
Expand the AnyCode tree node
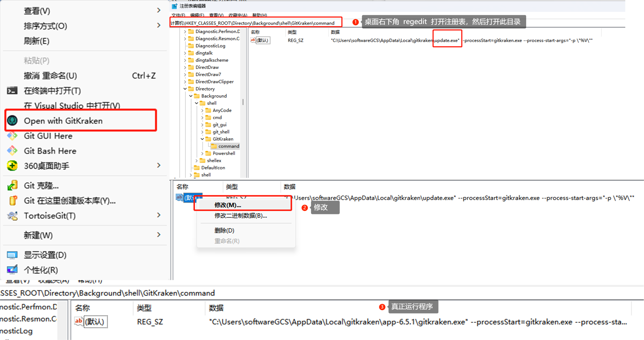202,110
